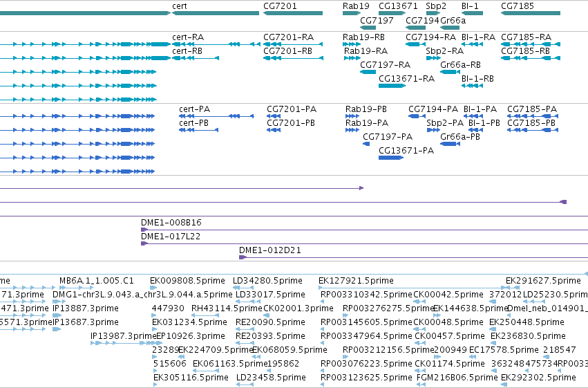588x388 pixels.
Task: Select the Rab19-PB protein label
Action: pyautogui.click(x=366, y=109)
